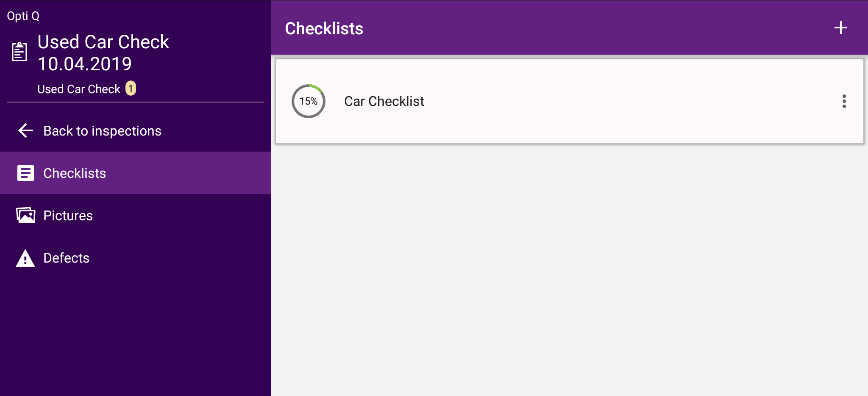Click the yellow badge showing 1
This screenshot has height=396, width=868.
click(x=131, y=89)
